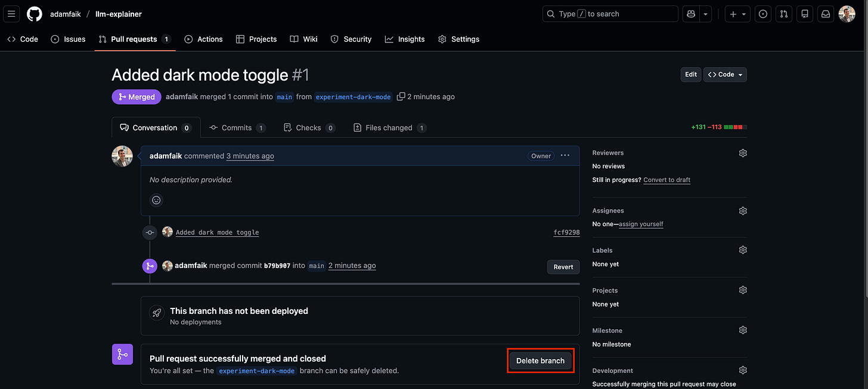Expand the Code download dropdown arrow
This screenshot has height=389, width=868.
tap(740, 74)
